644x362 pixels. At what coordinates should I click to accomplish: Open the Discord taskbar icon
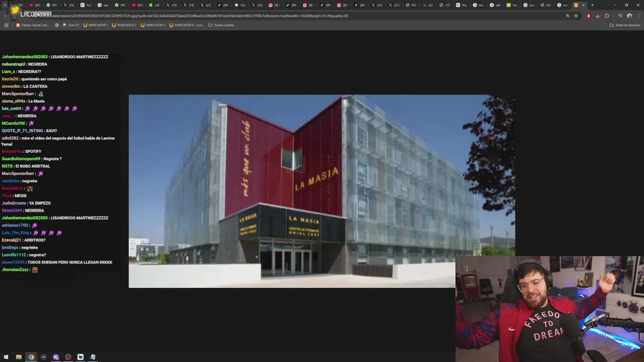pos(56,357)
